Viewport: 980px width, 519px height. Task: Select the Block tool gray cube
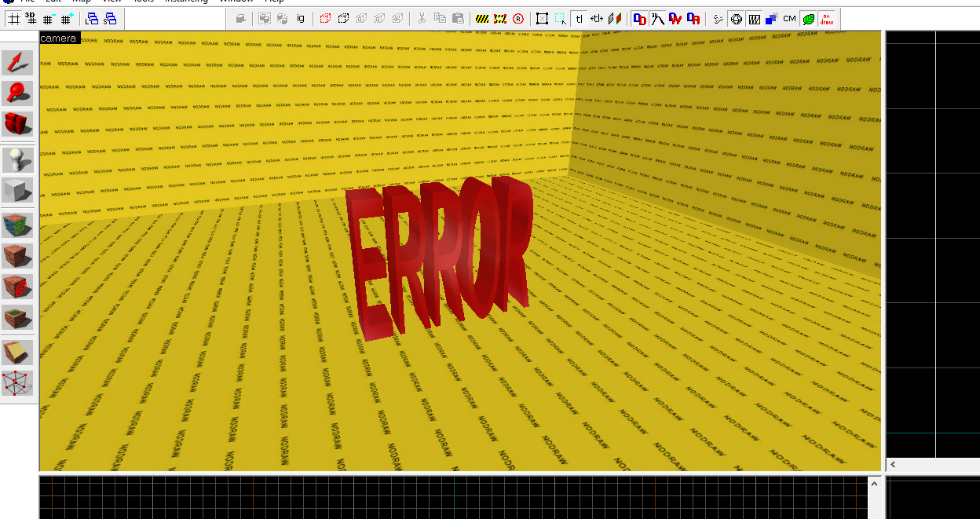point(17,189)
